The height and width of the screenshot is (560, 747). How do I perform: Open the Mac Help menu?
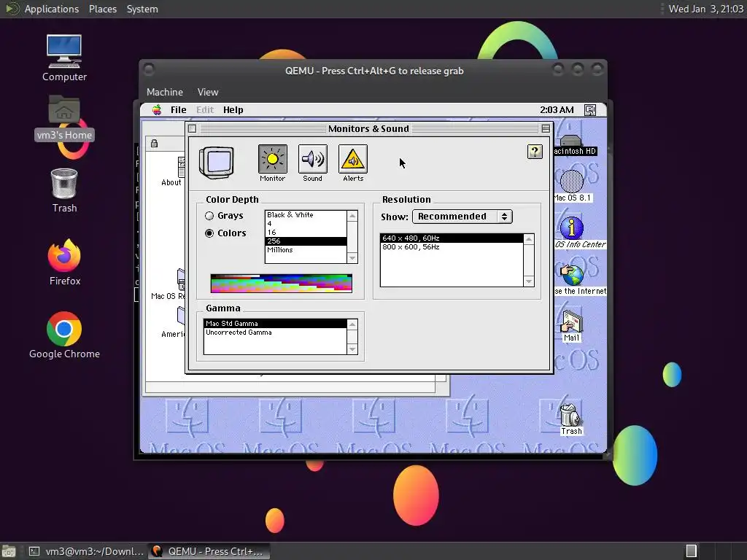233,110
